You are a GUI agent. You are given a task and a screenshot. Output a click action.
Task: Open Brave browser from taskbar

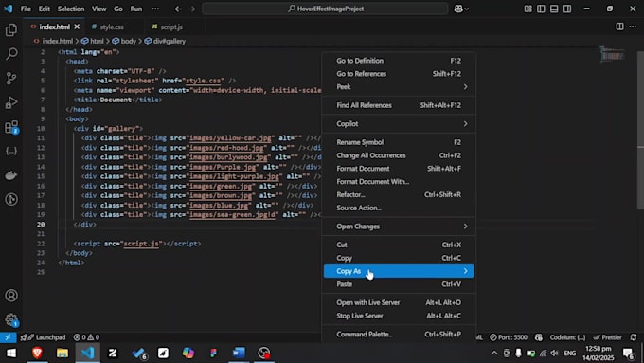37,353
